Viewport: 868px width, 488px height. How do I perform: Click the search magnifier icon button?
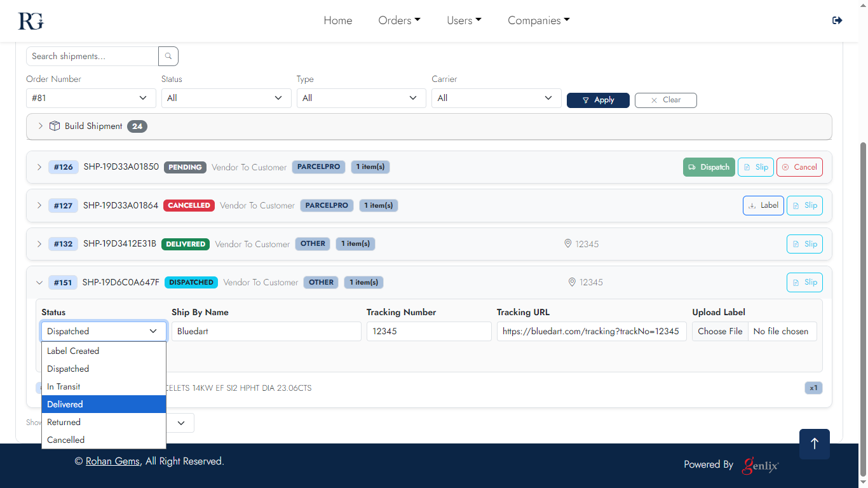[168, 56]
